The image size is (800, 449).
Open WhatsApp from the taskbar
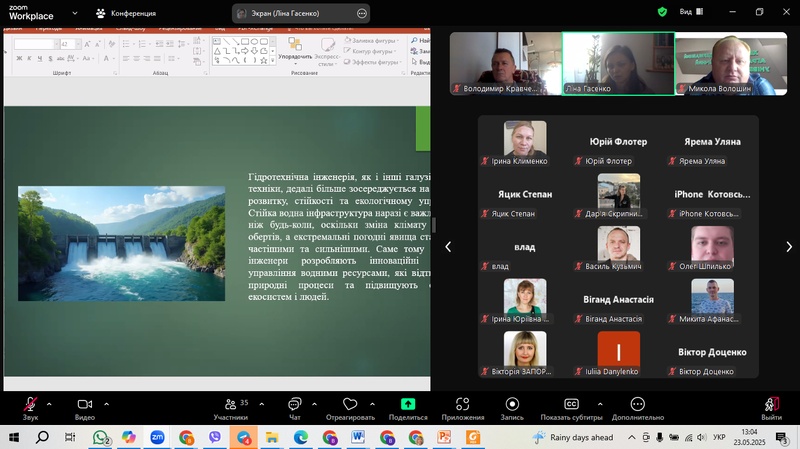pyautogui.click(x=101, y=437)
